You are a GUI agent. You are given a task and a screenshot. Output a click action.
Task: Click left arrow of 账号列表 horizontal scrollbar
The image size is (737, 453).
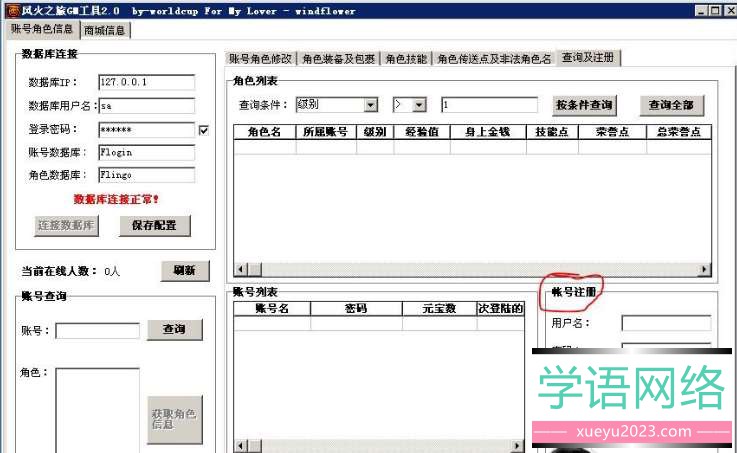coord(239,447)
